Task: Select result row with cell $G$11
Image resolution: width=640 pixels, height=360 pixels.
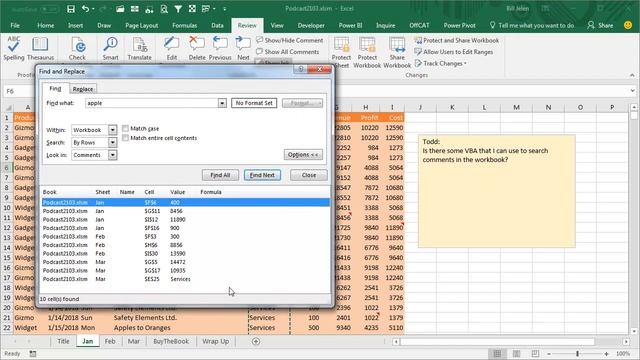Action: pyautogui.click(x=186, y=211)
